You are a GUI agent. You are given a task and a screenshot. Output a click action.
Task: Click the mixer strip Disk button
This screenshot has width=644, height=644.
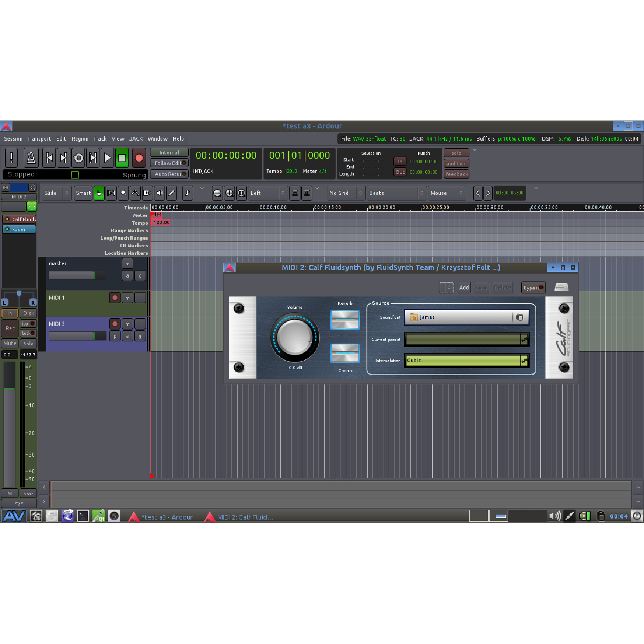[x=29, y=313]
